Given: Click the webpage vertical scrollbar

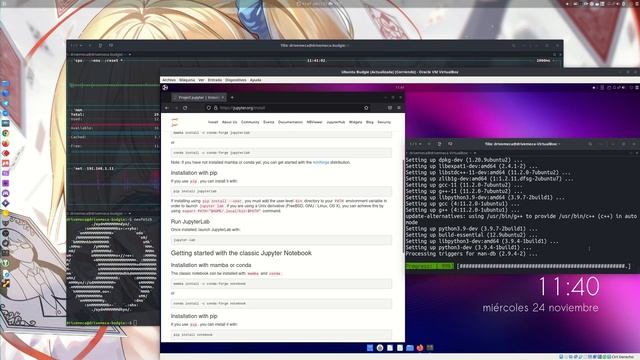Looking at the screenshot, I should click(403, 206).
